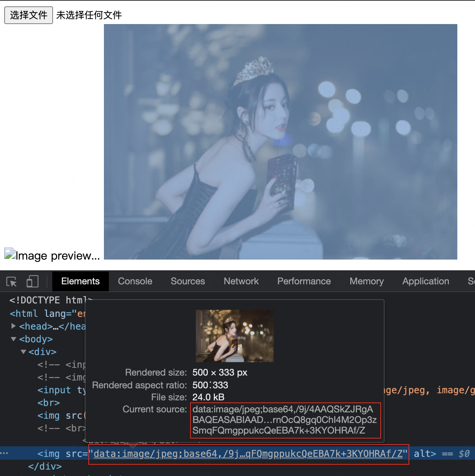Collapse the div element node
The height and width of the screenshot is (476, 475).
23,352
